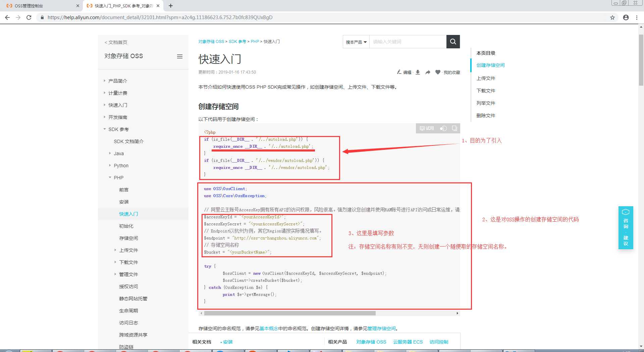Click PHP breadcrumb link
The width and height of the screenshot is (644, 352).
pyautogui.click(x=255, y=42)
